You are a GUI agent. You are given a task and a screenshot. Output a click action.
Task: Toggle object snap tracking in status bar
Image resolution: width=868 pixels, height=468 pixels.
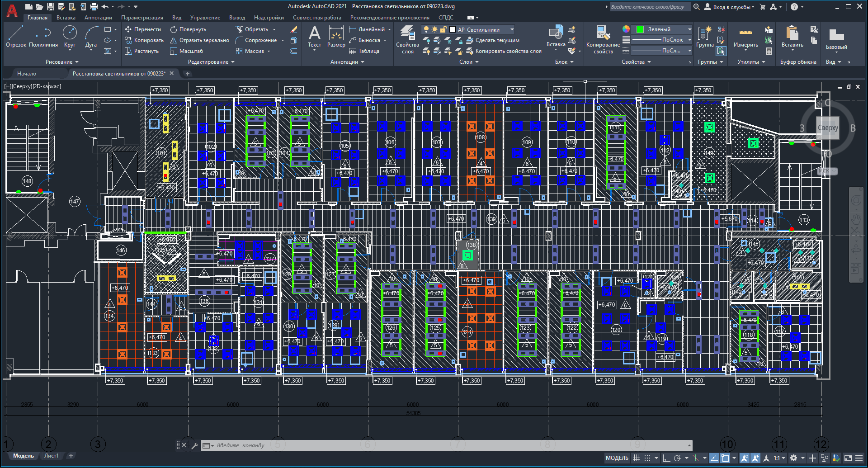pyautogui.click(x=714, y=458)
